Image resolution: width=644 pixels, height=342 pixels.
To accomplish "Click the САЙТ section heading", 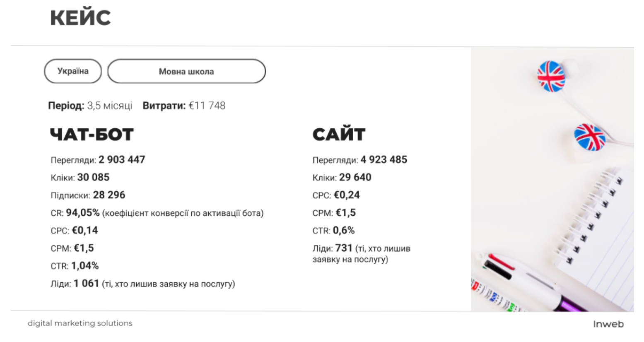I will (339, 135).
